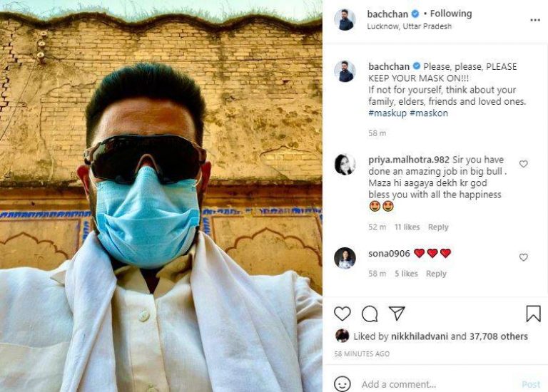Open the three-dot more options menu

click(x=535, y=20)
